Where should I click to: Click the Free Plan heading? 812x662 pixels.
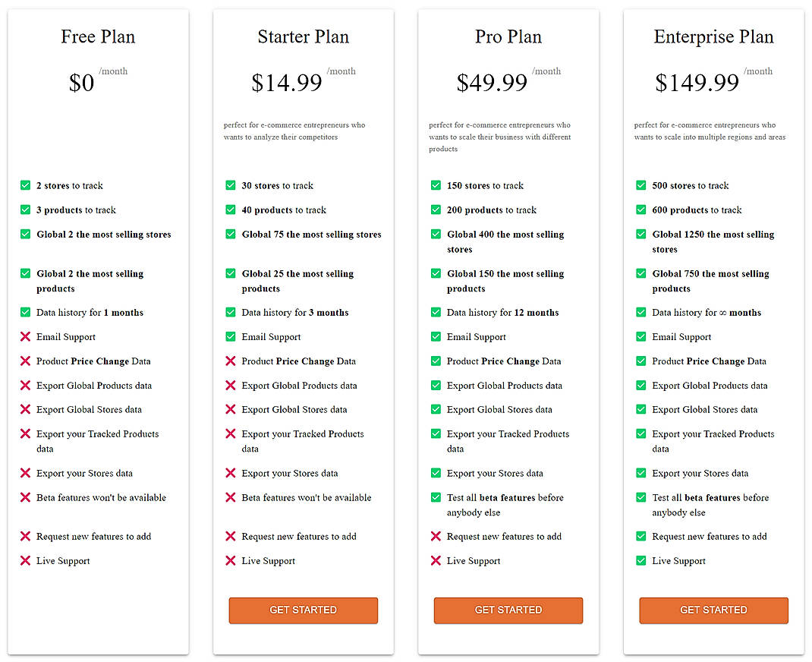pos(98,36)
